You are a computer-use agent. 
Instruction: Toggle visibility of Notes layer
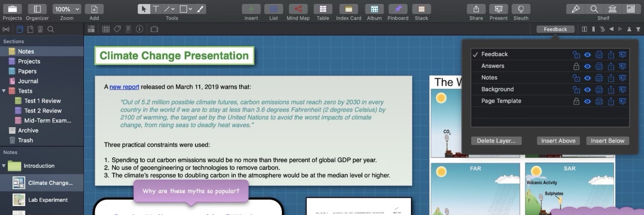coord(588,78)
